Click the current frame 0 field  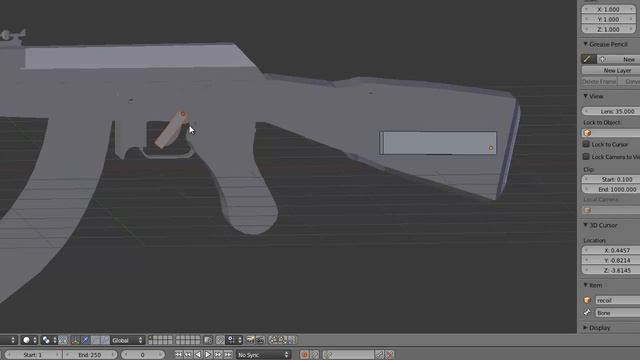coord(142,355)
